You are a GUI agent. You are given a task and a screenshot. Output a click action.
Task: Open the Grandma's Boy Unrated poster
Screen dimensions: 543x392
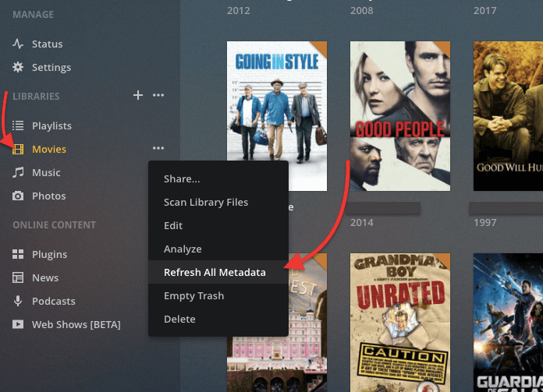point(400,323)
